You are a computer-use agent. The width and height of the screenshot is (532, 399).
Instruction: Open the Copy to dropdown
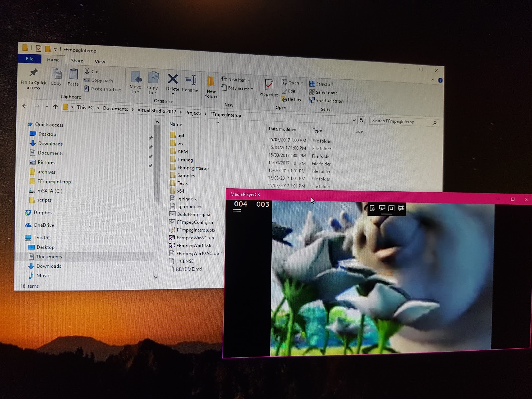[x=152, y=90]
